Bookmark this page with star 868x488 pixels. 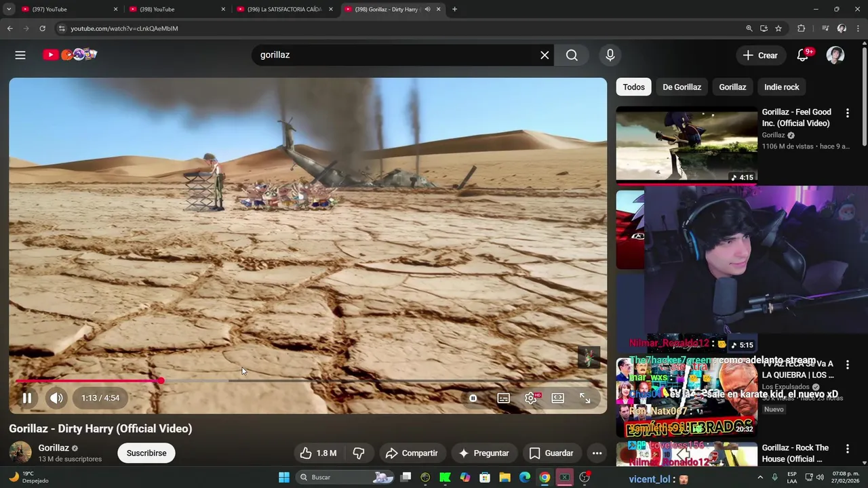coord(778,28)
